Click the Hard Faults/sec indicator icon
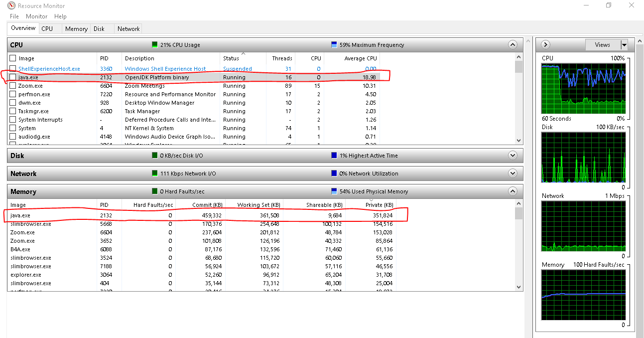The height and width of the screenshot is (338, 644). coord(155,191)
